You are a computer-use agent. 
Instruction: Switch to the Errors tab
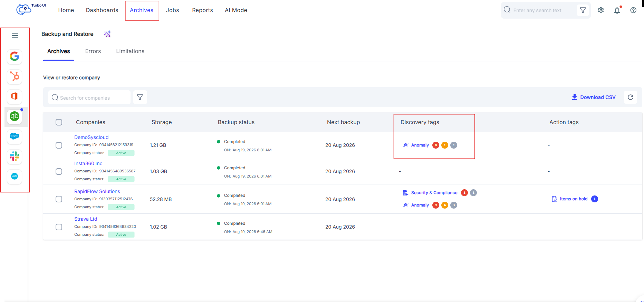coord(93,51)
